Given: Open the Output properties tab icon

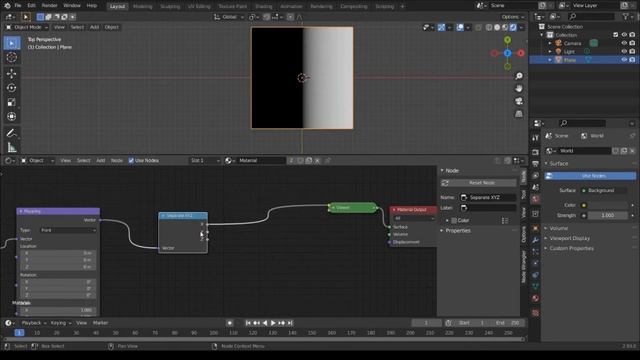Looking at the screenshot, I should click(536, 164).
